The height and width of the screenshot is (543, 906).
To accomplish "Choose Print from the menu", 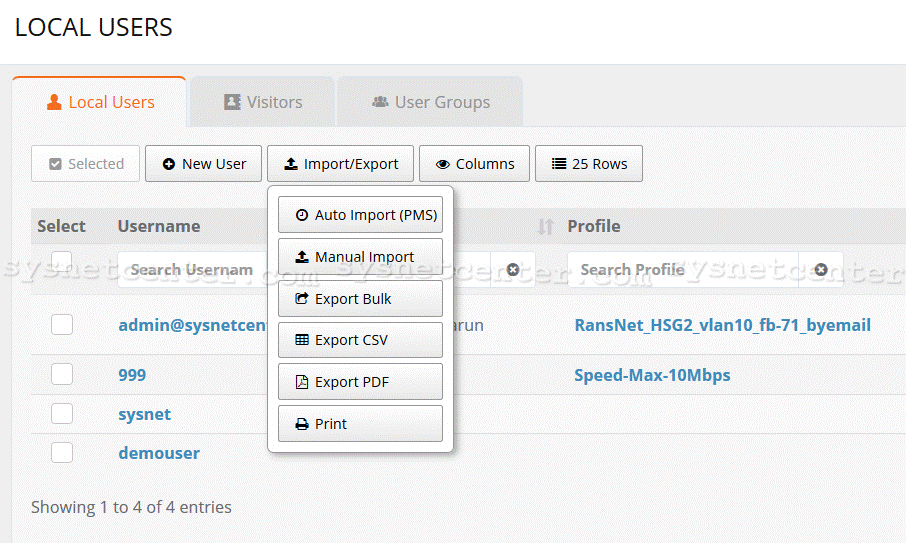I will coord(361,423).
